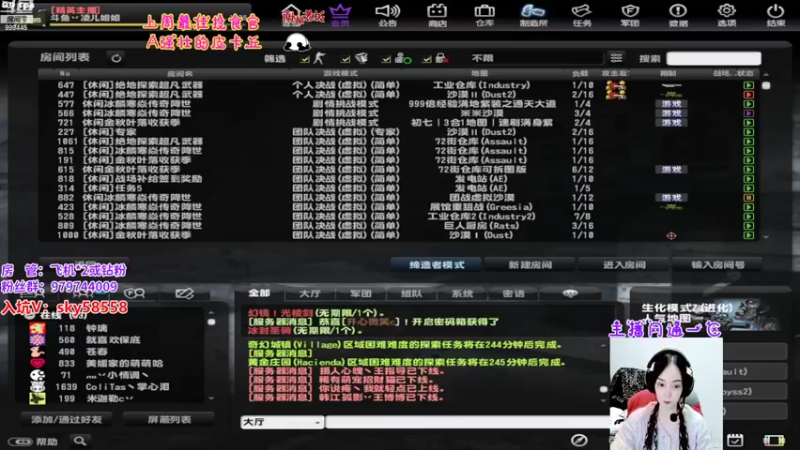Click orange status icon for room 882

[x=748, y=197]
